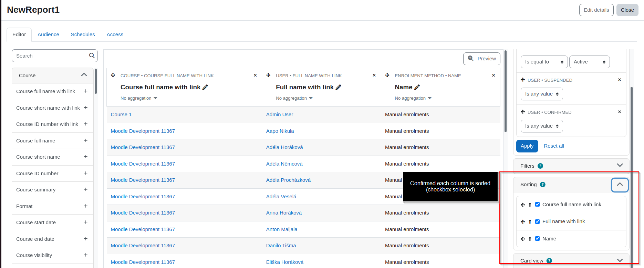
Task: Grab move handle of Name sorting row
Action: (523, 239)
